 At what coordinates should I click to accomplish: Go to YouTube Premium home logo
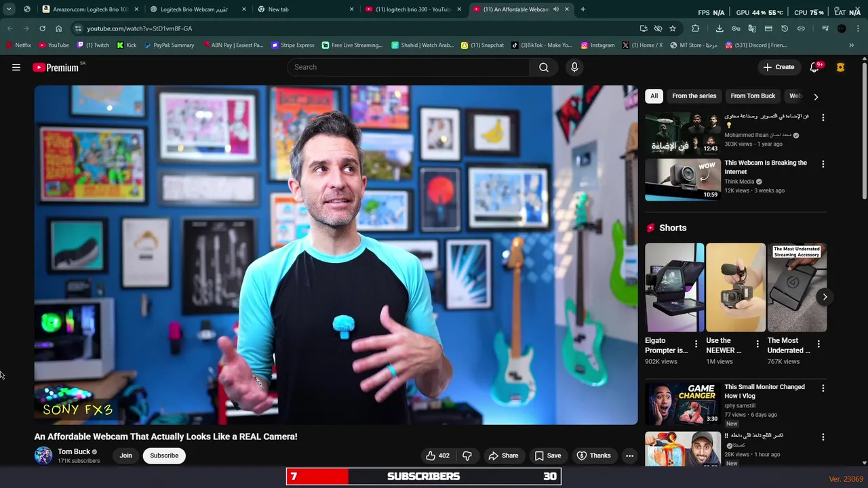[56, 67]
